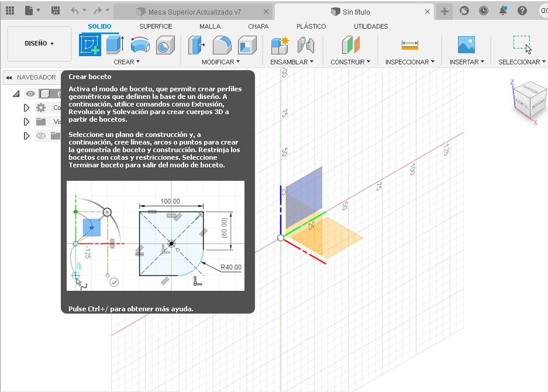548x392 pixels.
Task: Toggle the hidden eye on the third browser row
Action: pyautogui.click(x=41, y=136)
